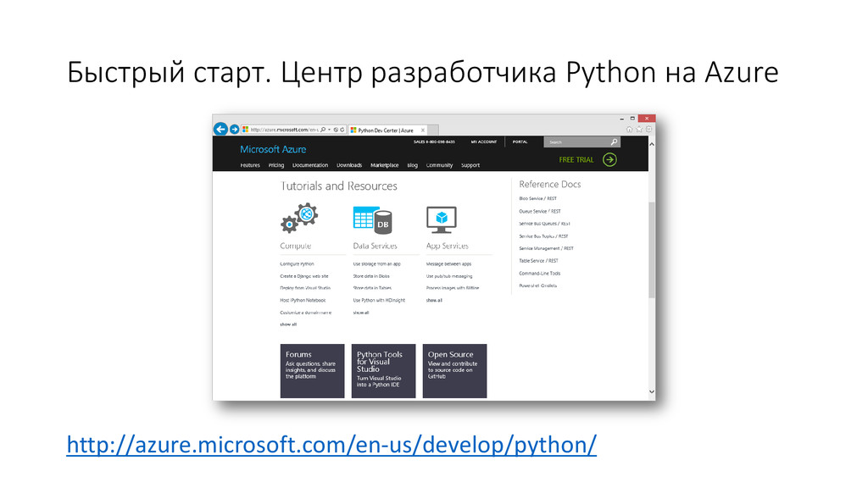
Task: Open the Open Source tile
Action: point(454,371)
